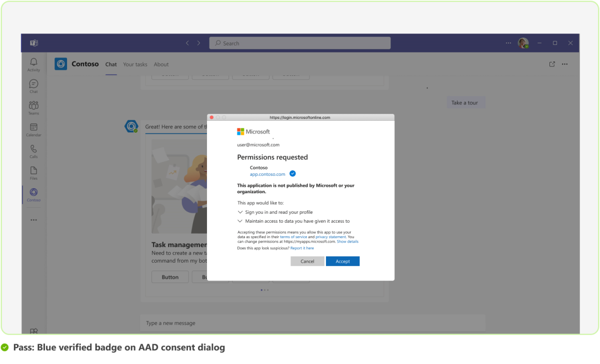
Task: Click the Contoso bot avatar in chat
Action: click(x=131, y=127)
